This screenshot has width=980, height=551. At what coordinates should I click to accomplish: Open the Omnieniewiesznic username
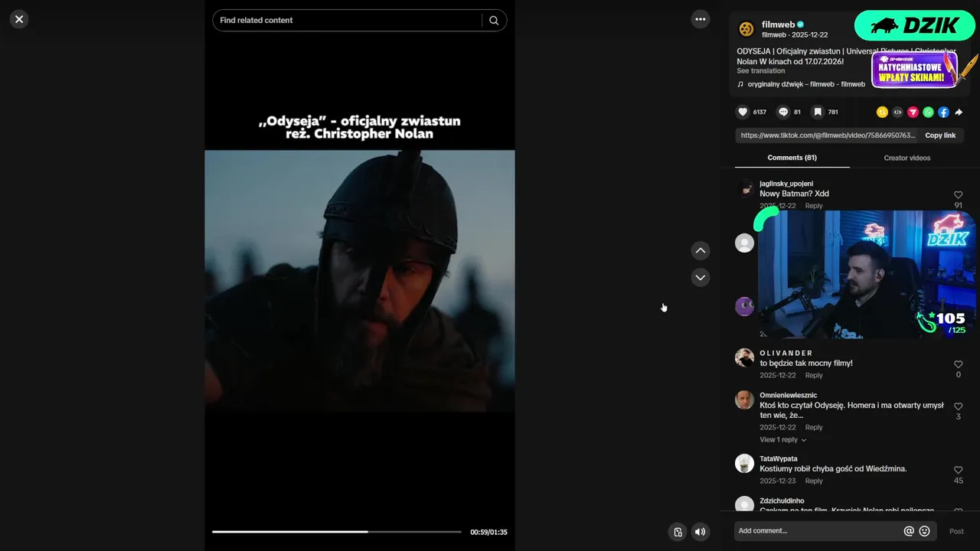788,395
